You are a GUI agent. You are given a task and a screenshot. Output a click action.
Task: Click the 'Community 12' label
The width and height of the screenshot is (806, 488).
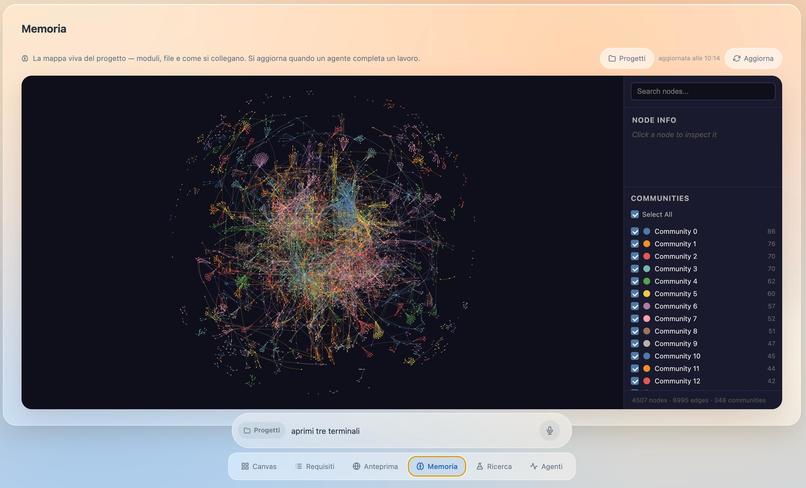677,381
